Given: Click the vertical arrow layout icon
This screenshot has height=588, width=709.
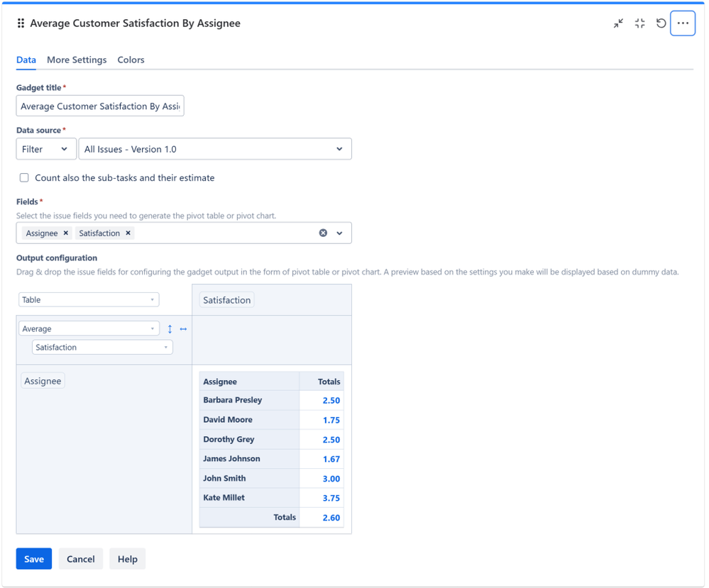Looking at the screenshot, I should click(170, 329).
